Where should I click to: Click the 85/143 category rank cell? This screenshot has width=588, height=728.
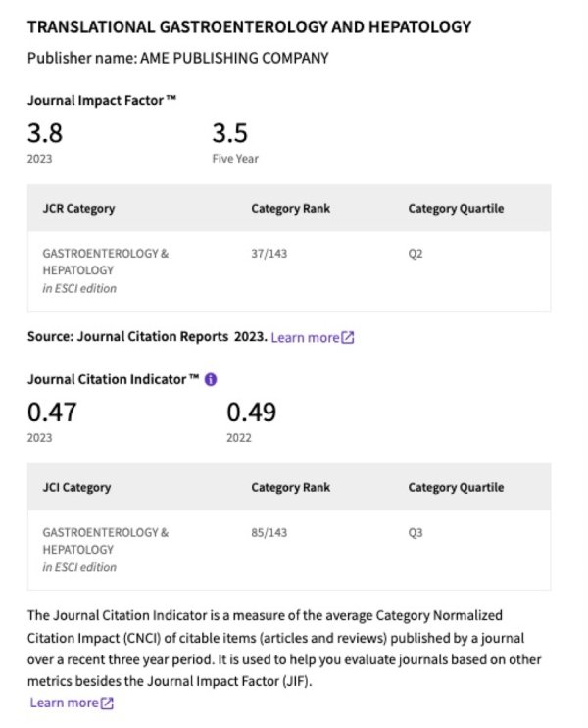click(x=269, y=533)
